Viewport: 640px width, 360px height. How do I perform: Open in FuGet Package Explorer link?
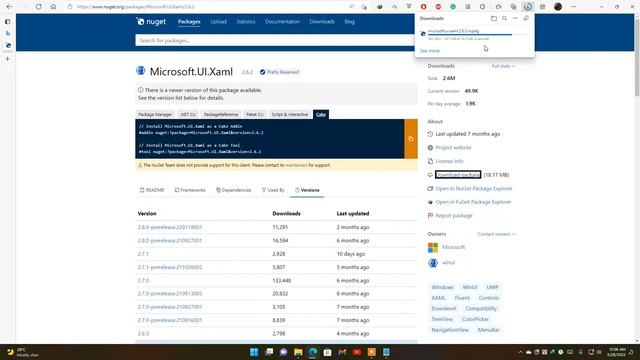coord(473,202)
